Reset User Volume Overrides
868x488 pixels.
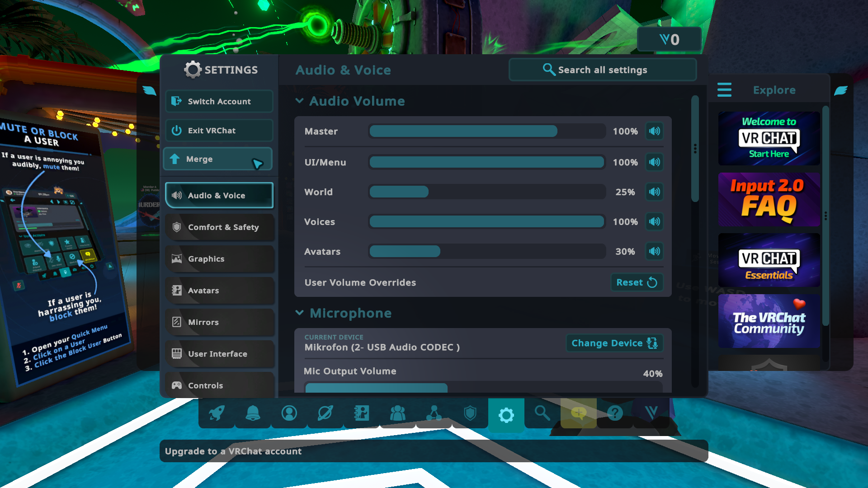(637, 282)
